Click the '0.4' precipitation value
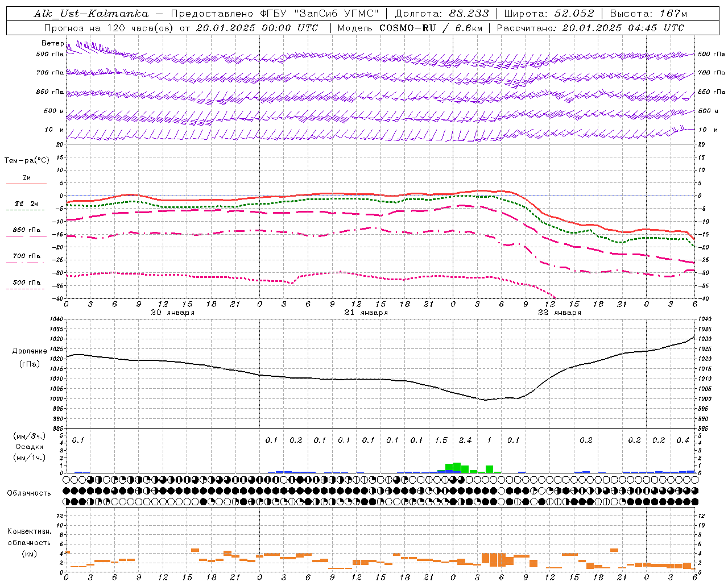This screenshot has height=582, width=728. click(683, 440)
